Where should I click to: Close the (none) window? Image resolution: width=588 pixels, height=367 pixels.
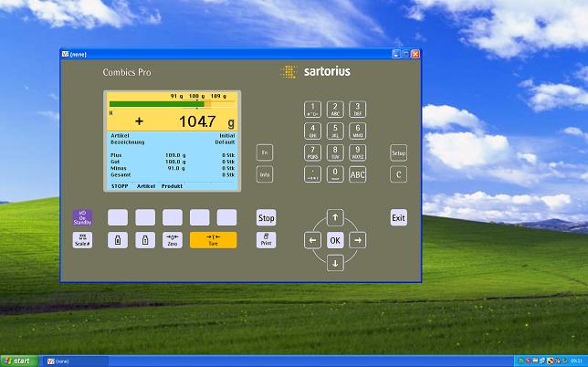click(415, 55)
